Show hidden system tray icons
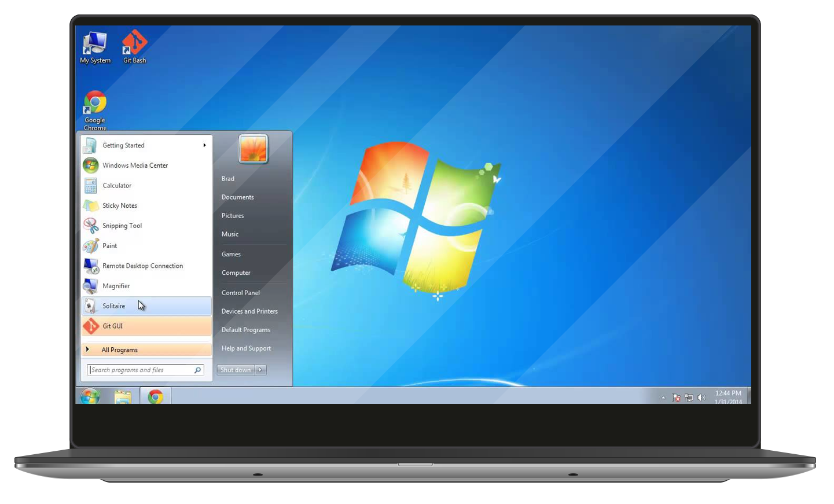This screenshot has width=834, height=504. (x=663, y=398)
